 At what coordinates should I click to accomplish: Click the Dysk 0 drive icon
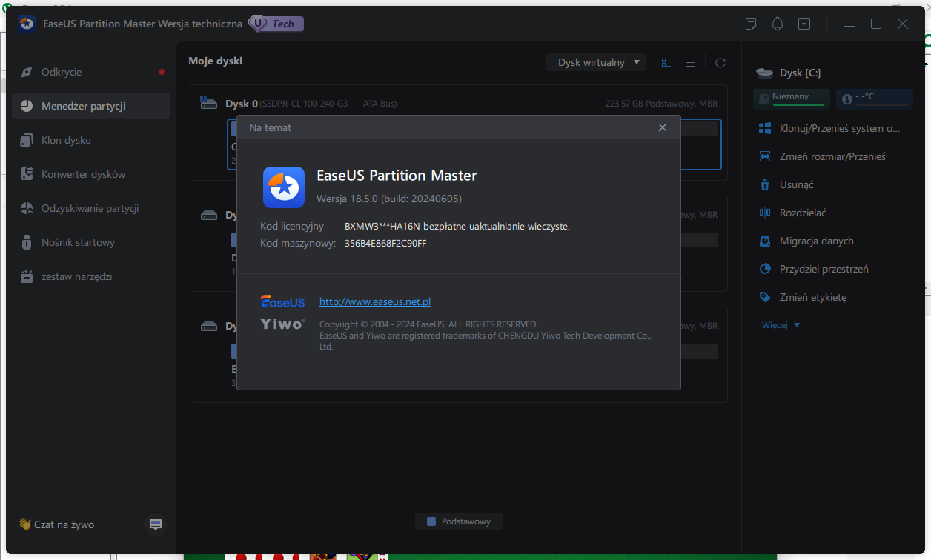click(x=209, y=103)
